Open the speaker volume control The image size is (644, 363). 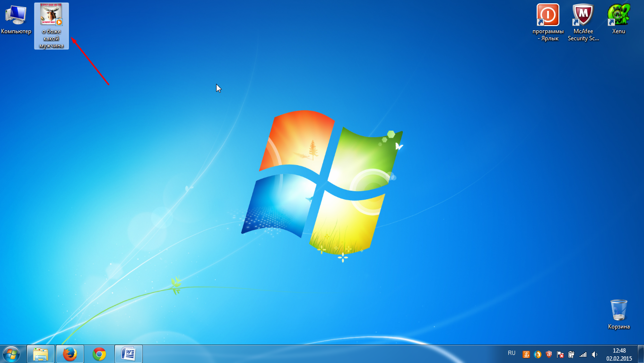click(x=594, y=354)
